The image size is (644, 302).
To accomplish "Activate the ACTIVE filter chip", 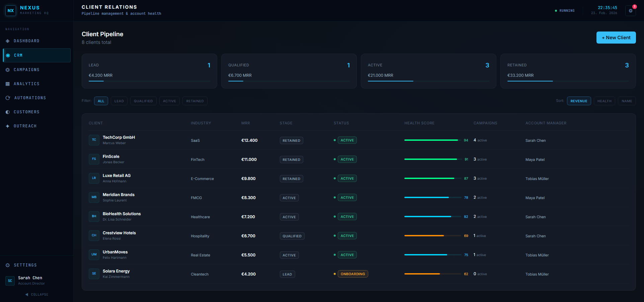I will coord(169,101).
